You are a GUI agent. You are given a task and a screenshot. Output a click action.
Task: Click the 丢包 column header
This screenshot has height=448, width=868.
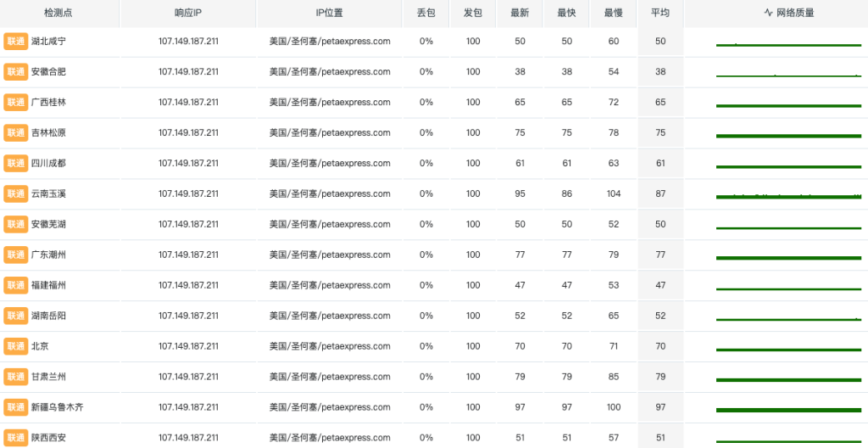click(426, 13)
